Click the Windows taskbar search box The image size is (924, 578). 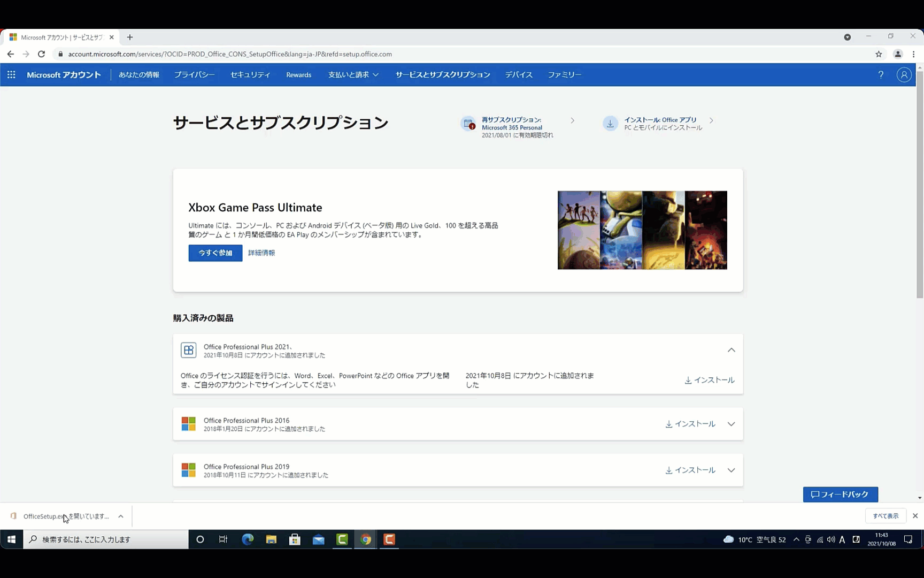click(106, 539)
